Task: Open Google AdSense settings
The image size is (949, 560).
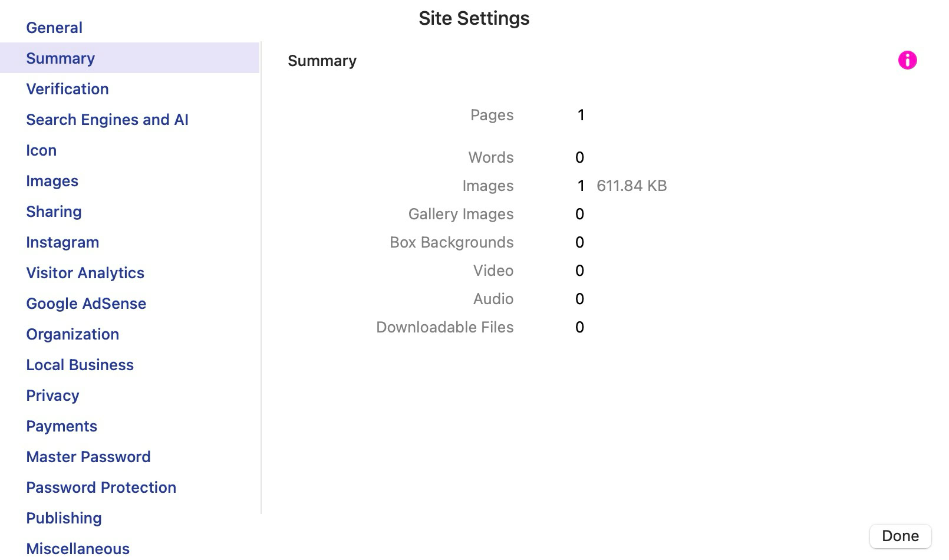Action: (x=86, y=304)
